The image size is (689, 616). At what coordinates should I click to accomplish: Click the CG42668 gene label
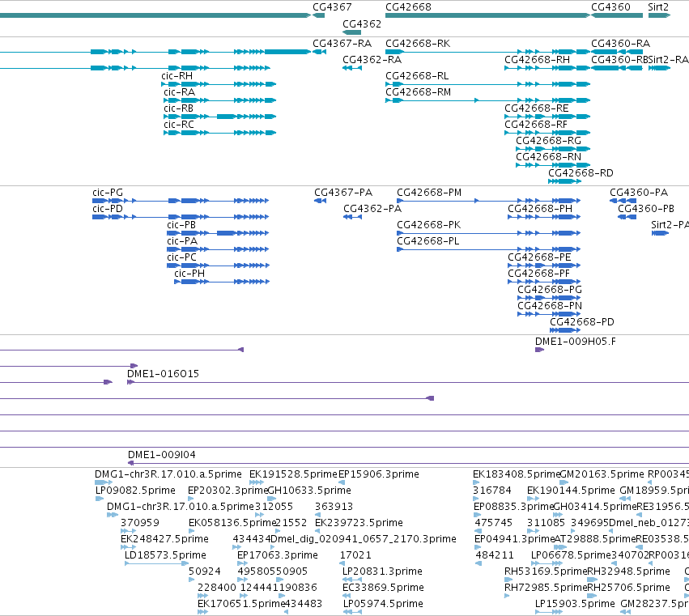[408, 7]
